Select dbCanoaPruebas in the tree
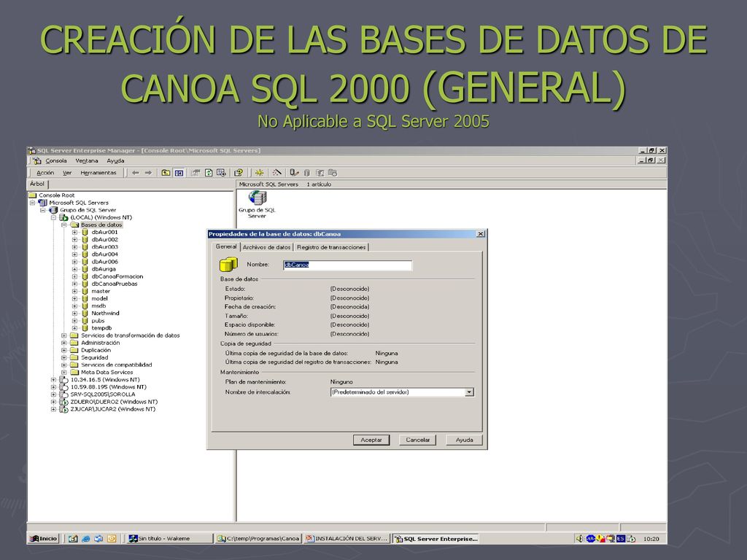747x560 pixels. (115, 284)
